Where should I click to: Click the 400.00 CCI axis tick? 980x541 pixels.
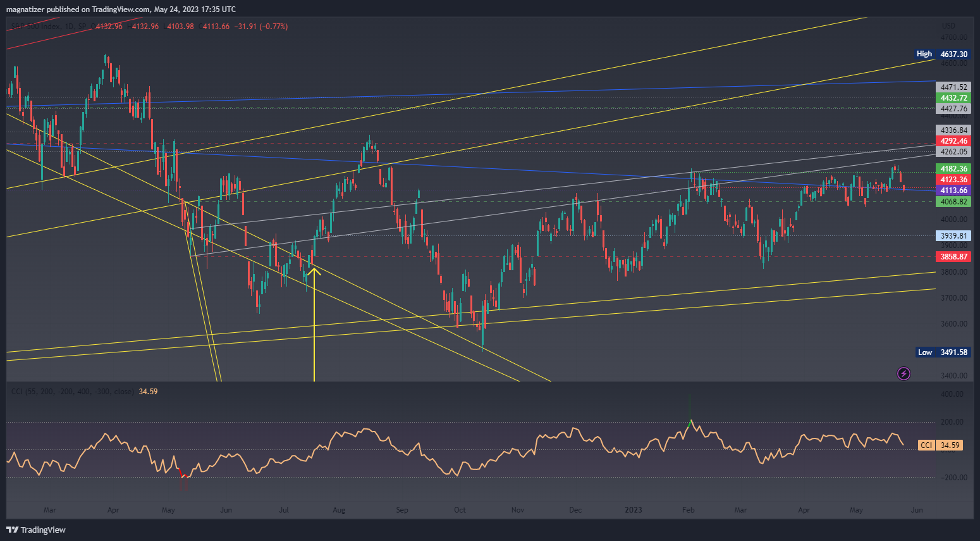point(952,394)
